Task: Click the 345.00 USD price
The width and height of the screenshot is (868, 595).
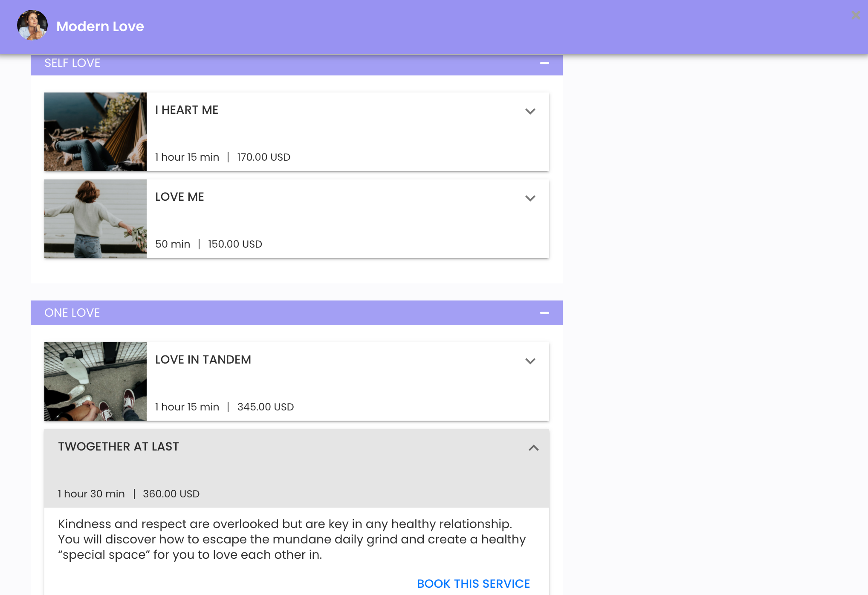Action: click(x=266, y=407)
